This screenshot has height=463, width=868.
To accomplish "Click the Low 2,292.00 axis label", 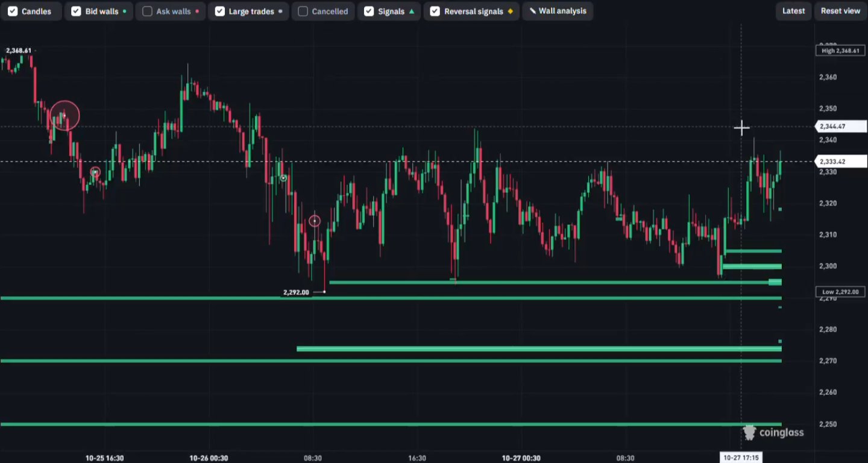I will (840, 292).
